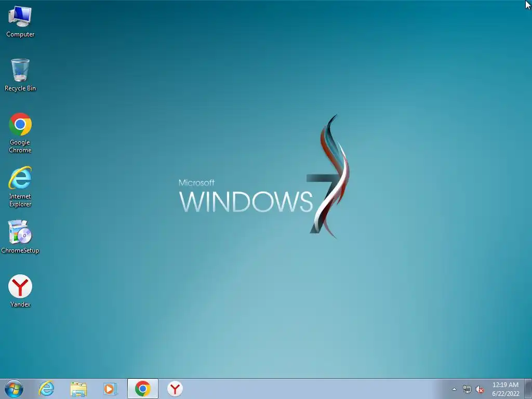Select the Computer desktop icon

[x=20, y=22]
